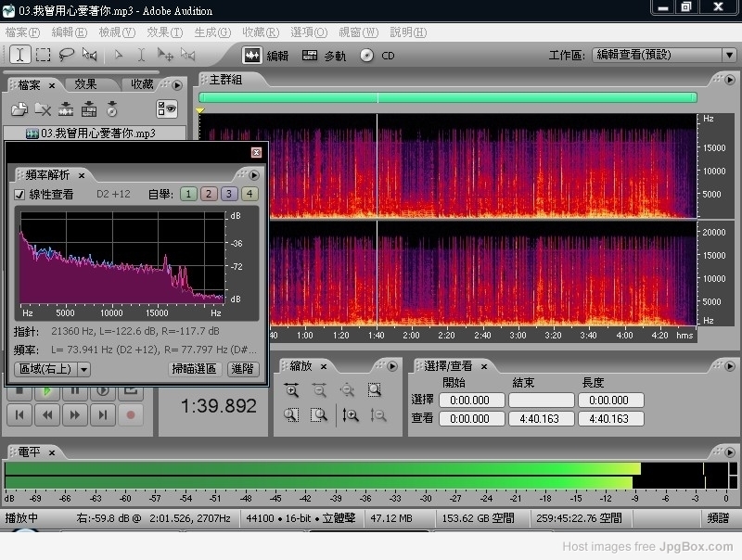Select the Time Selection cursor tool
This screenshot has height=560, width=742.
(x=19, y=55)
